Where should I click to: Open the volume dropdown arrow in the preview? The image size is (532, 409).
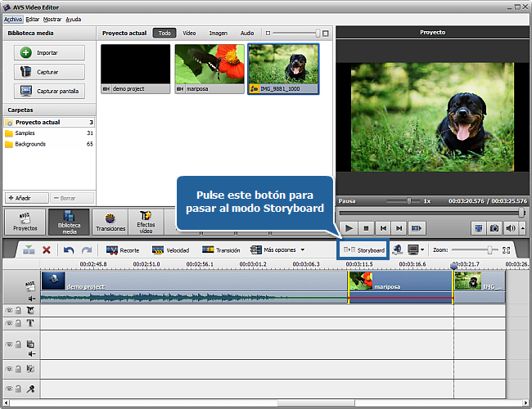523,228
